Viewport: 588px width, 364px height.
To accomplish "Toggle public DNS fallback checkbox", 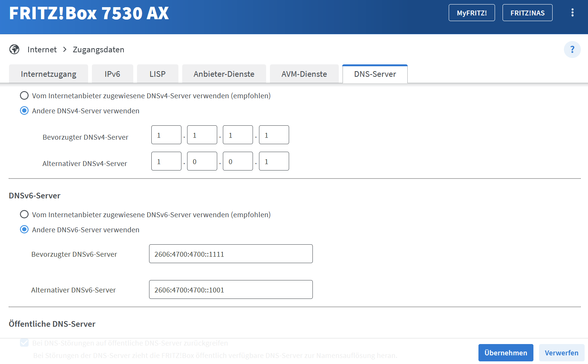I will (24, 343).
